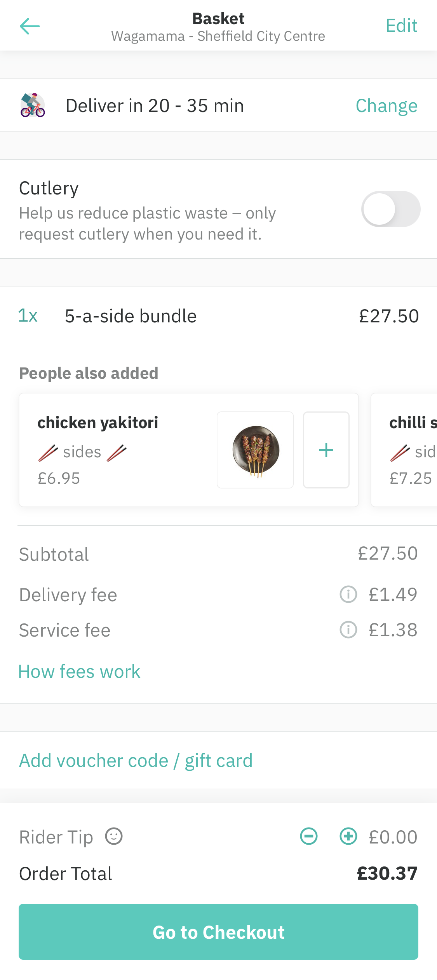
Task: Increase rider tip with plus icon
Action: [348, 836]
